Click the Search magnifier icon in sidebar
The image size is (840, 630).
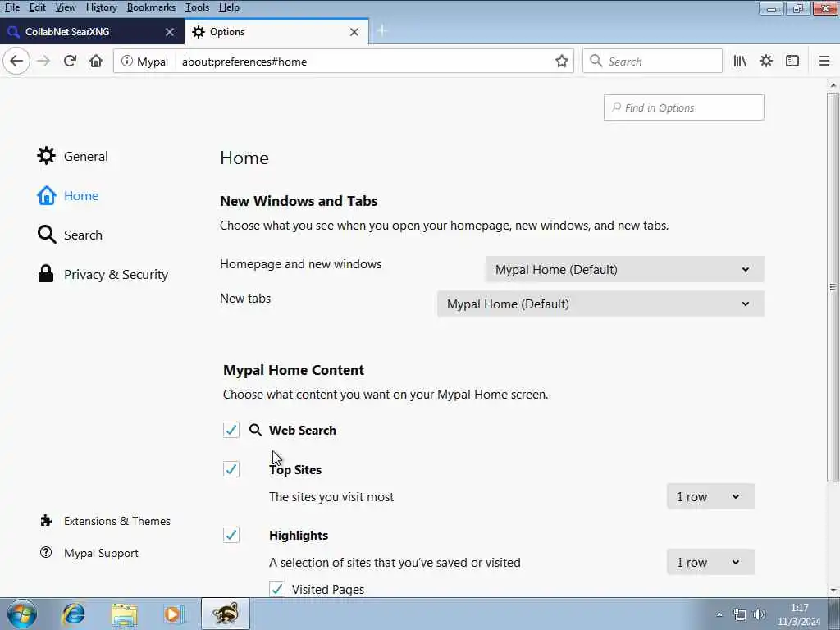(x=46, y=235)
